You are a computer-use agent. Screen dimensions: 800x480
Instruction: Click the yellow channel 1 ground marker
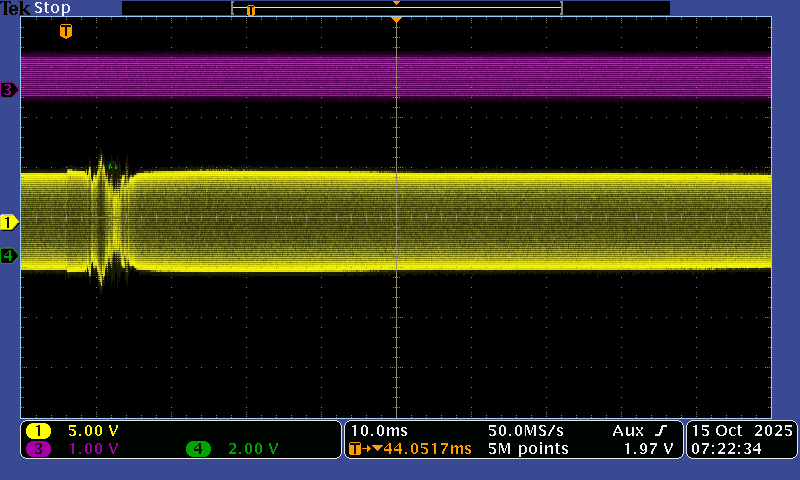9,221
